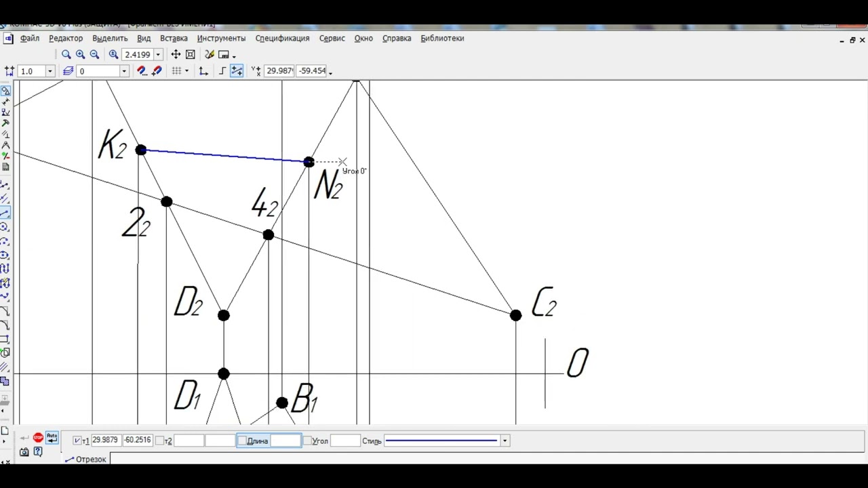Toggle the т2 point checkbox
The width and height of the screenshot is (868, 488).
pos(159,441)
